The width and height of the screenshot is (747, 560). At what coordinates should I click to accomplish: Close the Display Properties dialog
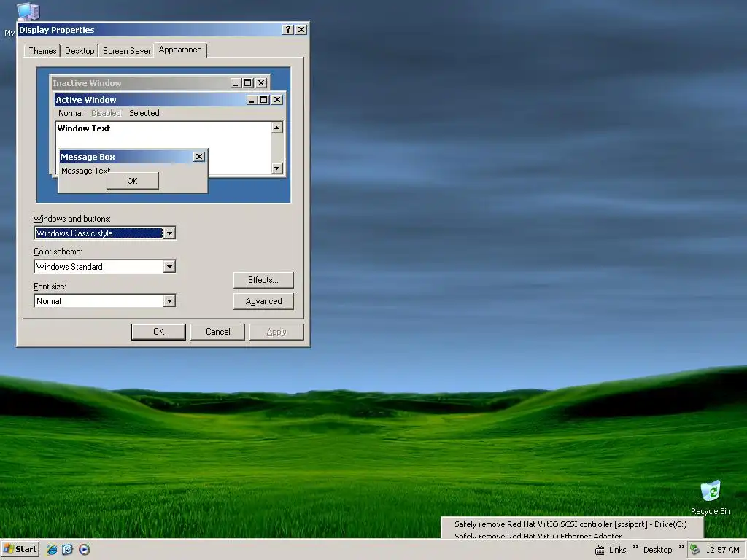pos(301,29)
